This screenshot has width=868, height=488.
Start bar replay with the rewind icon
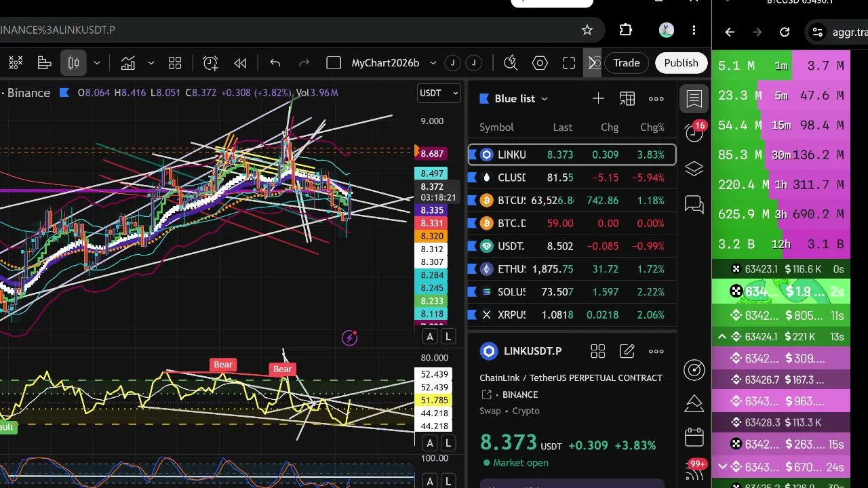pyautogui.click(x=240, y=63)
